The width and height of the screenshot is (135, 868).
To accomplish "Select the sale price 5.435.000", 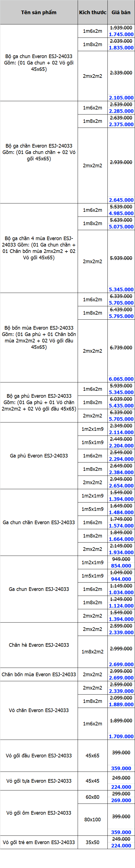I will (x=121, y=406).
